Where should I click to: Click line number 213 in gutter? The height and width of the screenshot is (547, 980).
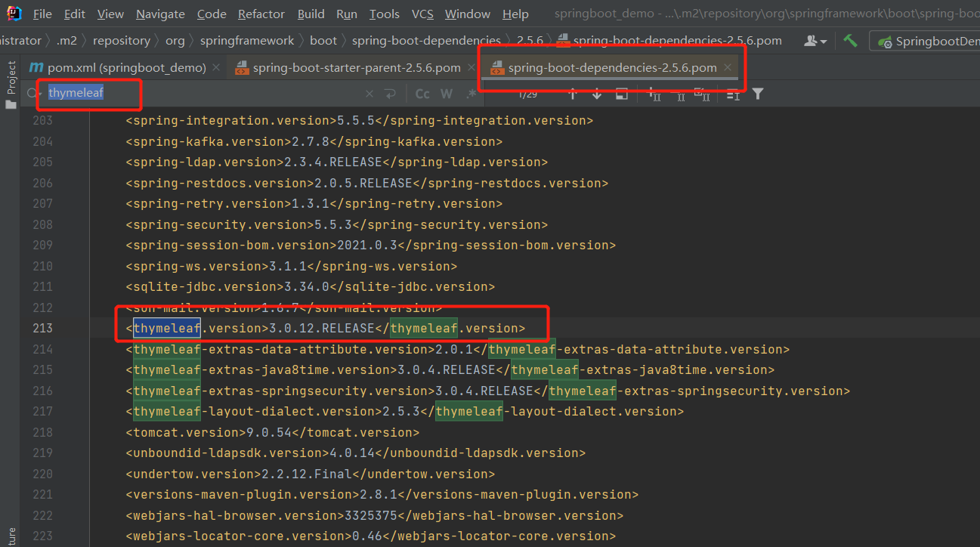click(x=43, y=328)
